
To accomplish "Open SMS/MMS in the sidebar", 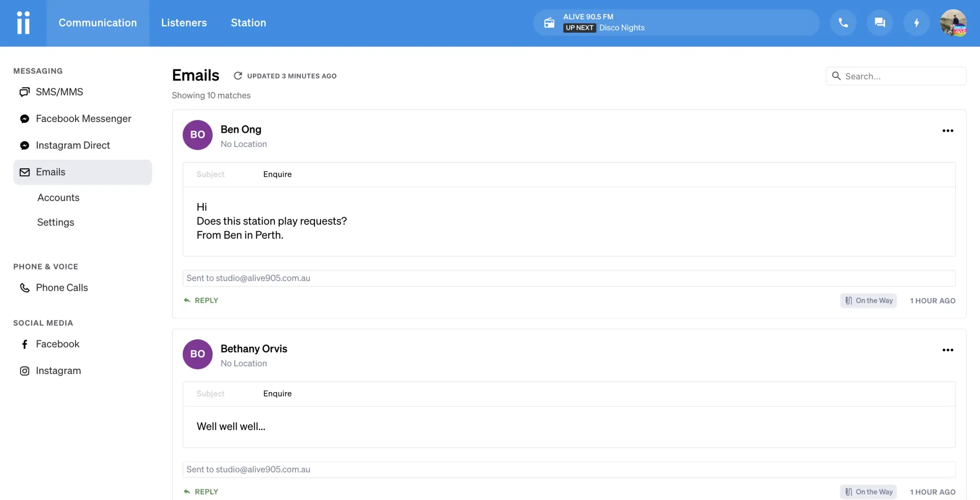I will coord(59,92).
